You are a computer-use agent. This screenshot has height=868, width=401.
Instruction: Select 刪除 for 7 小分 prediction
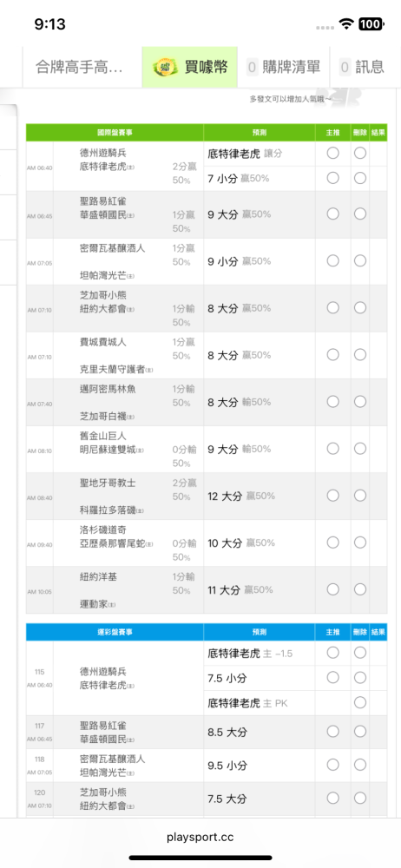[x=360, y=178]
